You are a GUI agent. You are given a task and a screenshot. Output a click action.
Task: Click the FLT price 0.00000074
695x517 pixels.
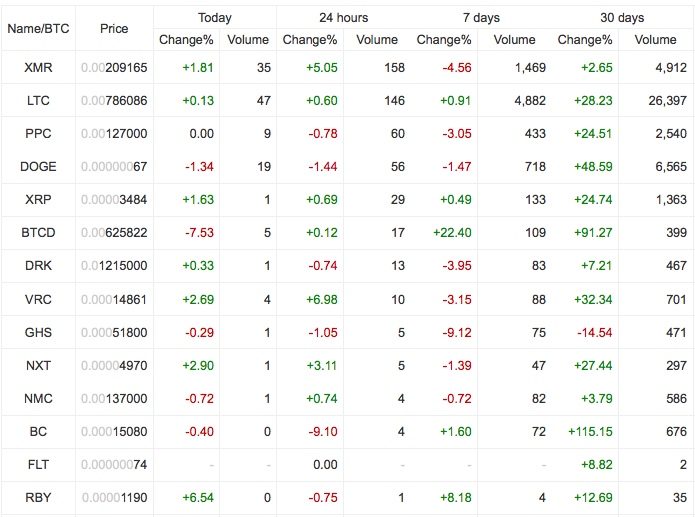tap(114, 465)
